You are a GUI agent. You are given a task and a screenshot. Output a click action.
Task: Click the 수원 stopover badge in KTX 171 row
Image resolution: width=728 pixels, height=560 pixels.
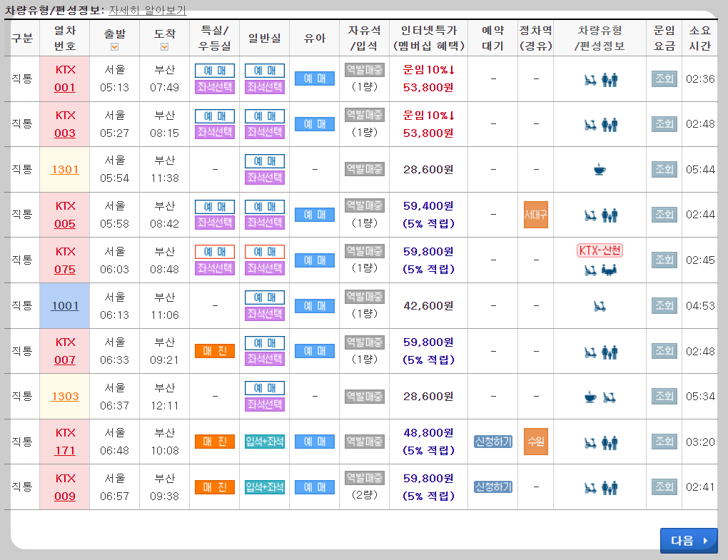535,441
